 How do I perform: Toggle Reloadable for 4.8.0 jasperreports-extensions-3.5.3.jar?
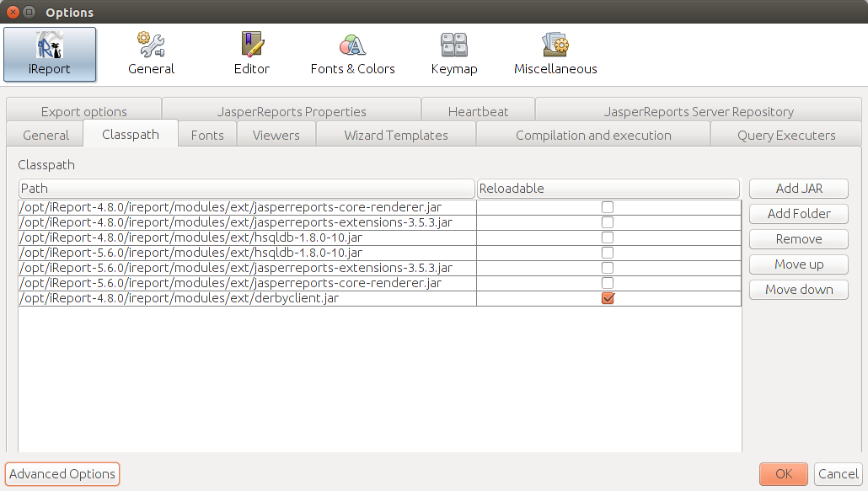(x=608, y=222)
